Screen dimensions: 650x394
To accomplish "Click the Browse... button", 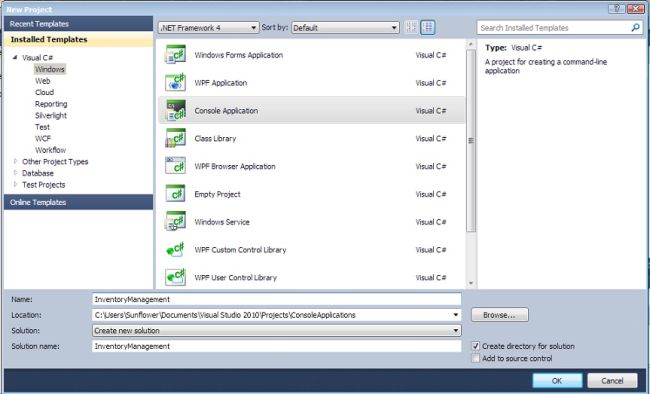I will pos(500,315).
